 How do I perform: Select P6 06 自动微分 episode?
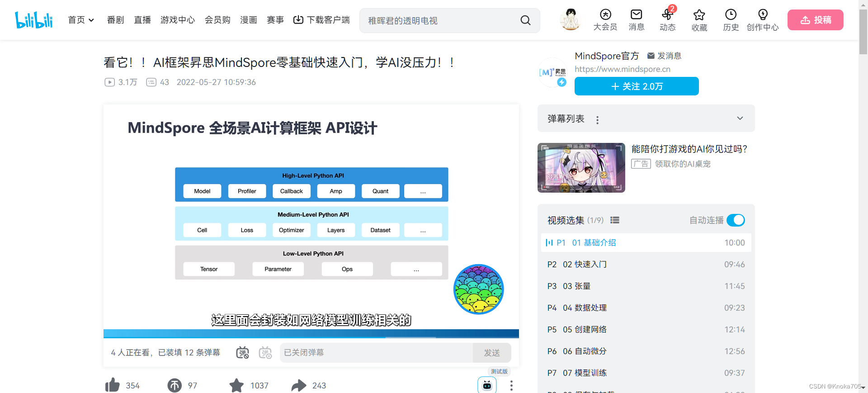pyautogui.click(x=646, y=351)
